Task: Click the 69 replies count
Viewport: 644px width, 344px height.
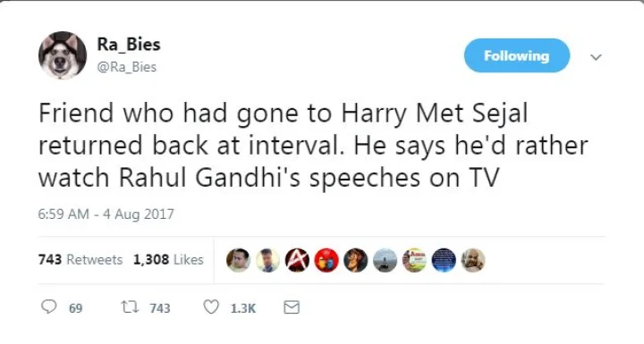Action: coord(75,308)
